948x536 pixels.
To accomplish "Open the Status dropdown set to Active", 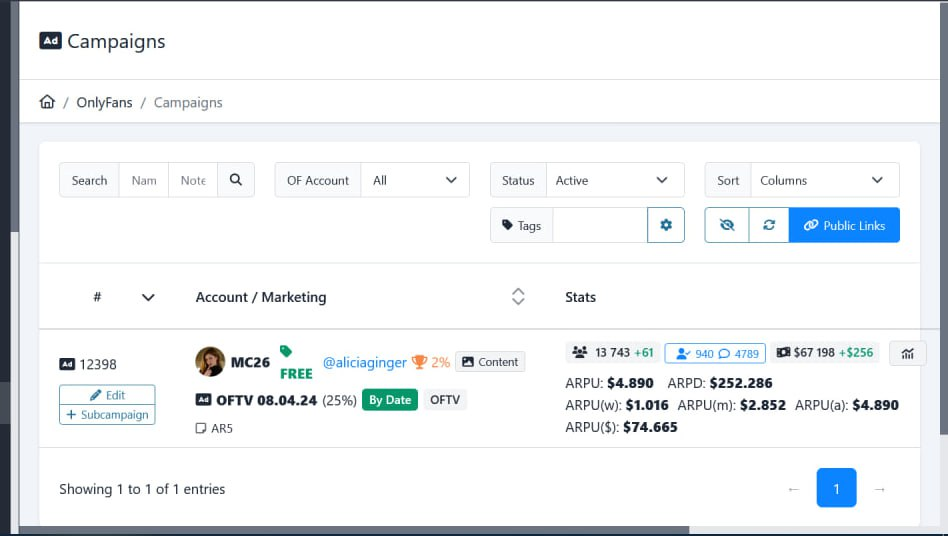I will (615, 180).
